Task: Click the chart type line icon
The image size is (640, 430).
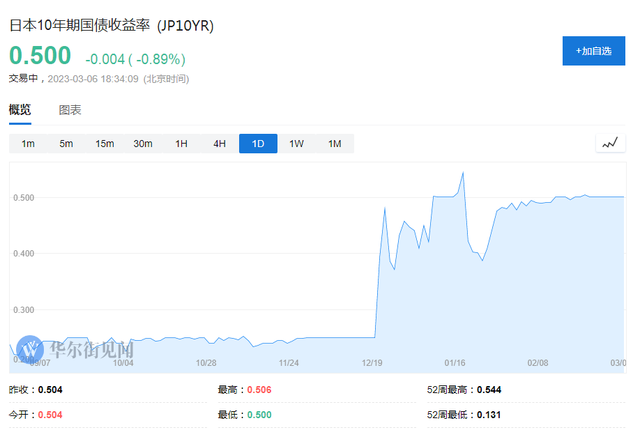Action: (610, 143)
